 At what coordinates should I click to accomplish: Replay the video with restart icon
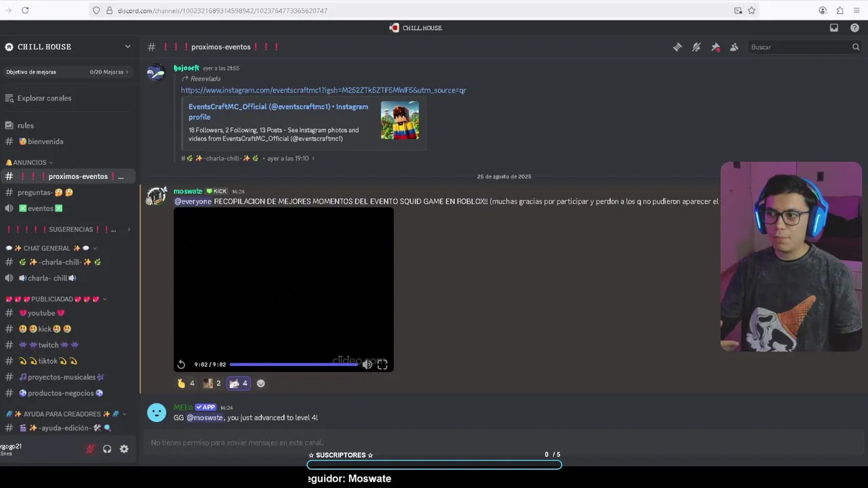point(181,365)
